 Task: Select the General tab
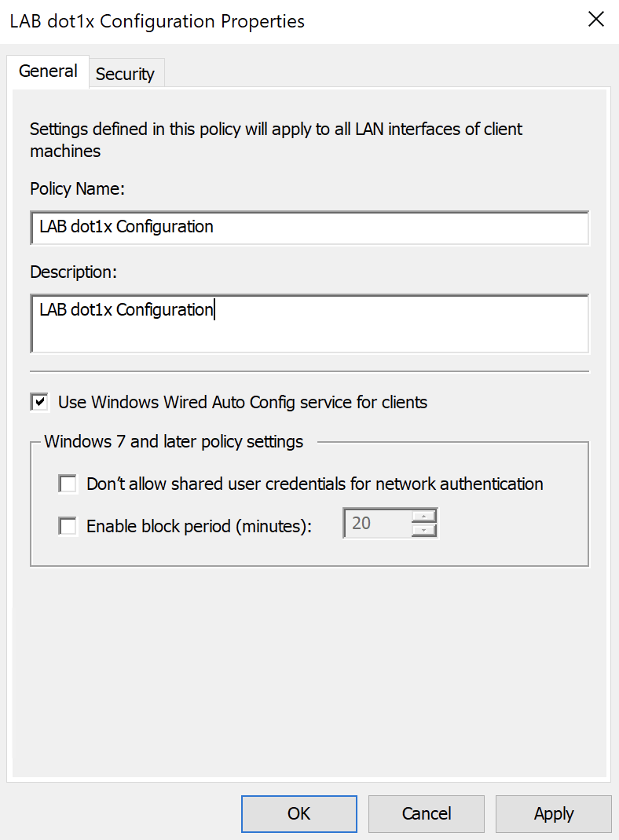pyautogui.click(x=48, y=71)
